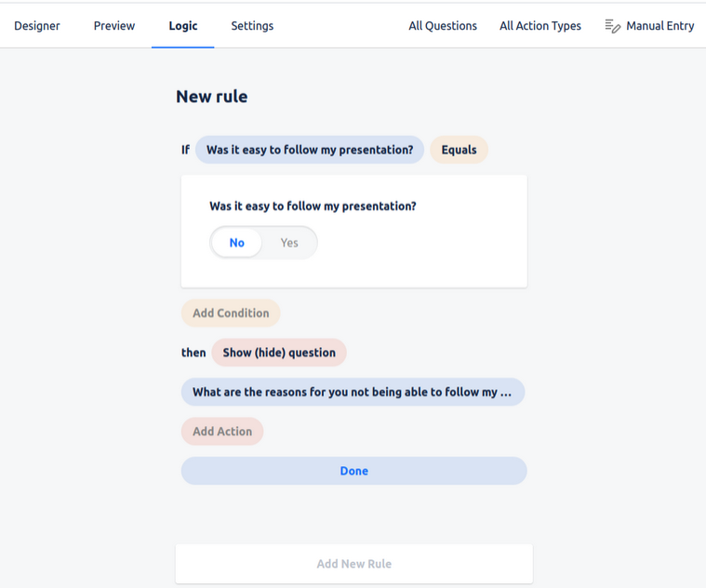This screenshot has height=588, width=706.
Task: Click the Add Condition button
Action: coord(231,314)
